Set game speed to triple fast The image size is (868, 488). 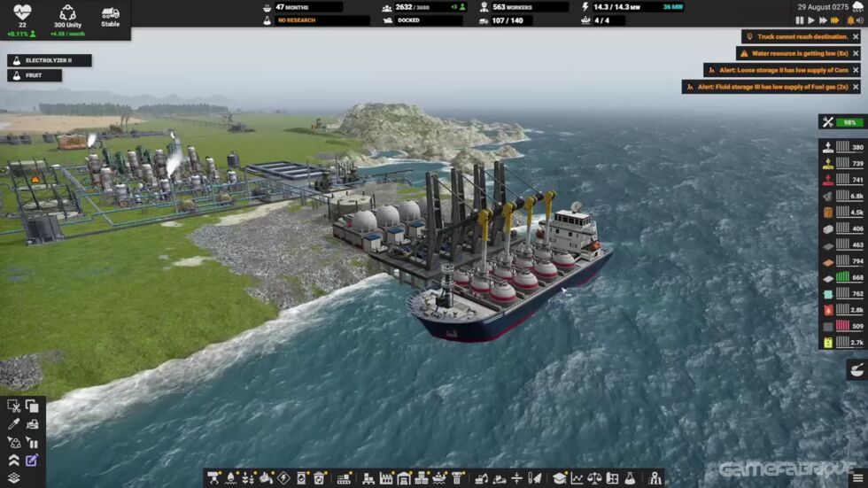pyautogui.click(x=835, y=20)
